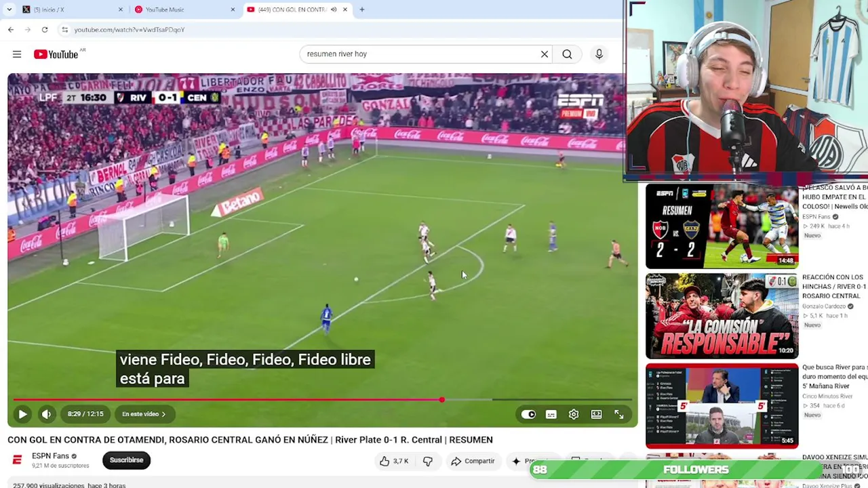The image size is (868, 488).
Task: Like the video
Action: click(x=393, y=461)
